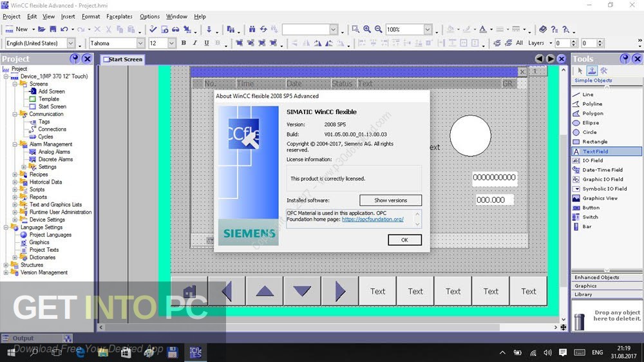Click the Show versions button
The image size is (644, 362).
391,200
